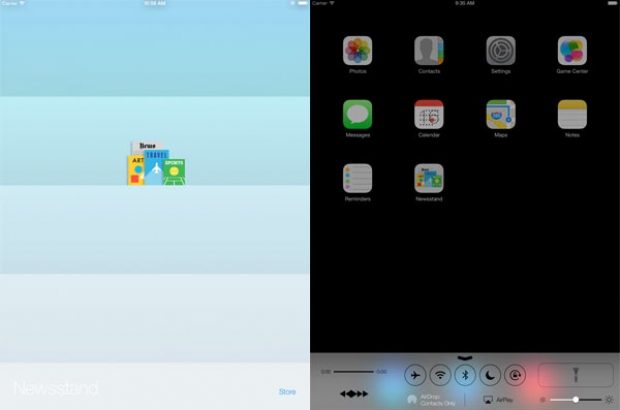
Task: Toggle the rotation lock
Action: click(x=515, y=375)
